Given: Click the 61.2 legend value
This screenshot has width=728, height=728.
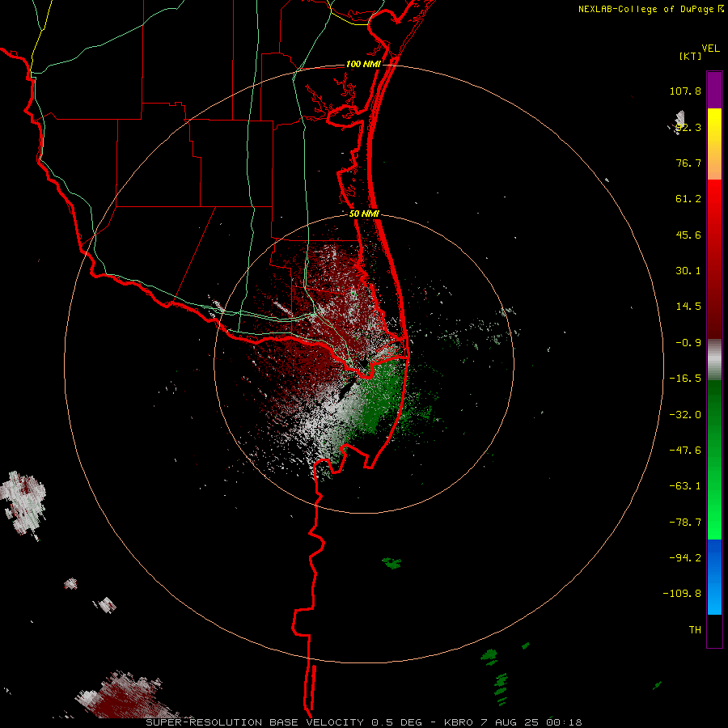Looking at the screenshot, I should tap(688, 199).
